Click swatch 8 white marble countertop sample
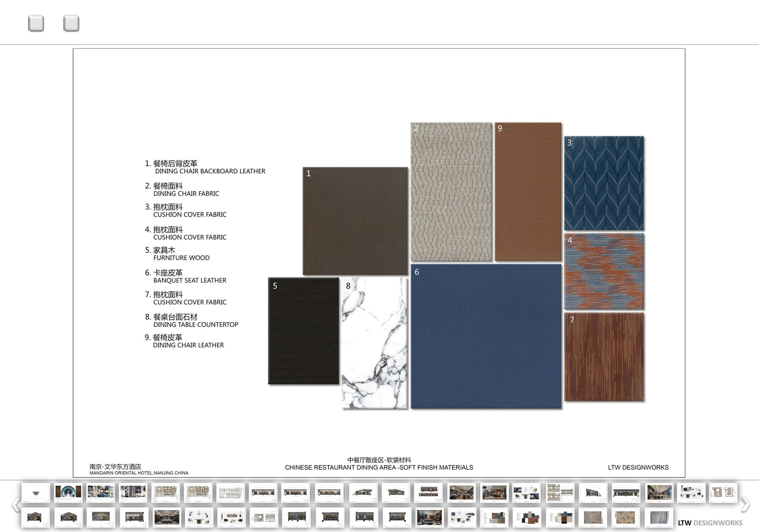This screenshot has width=759, height=532. pyautogui.click(x=374, y=343)
